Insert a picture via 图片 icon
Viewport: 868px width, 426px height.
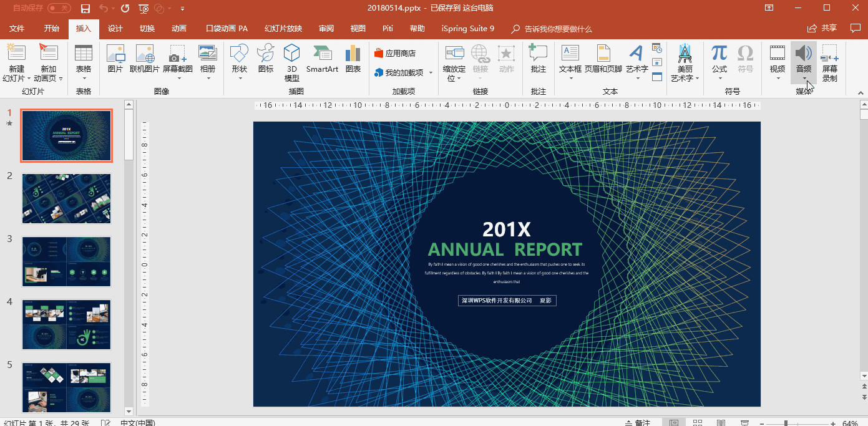click(115, 52)
